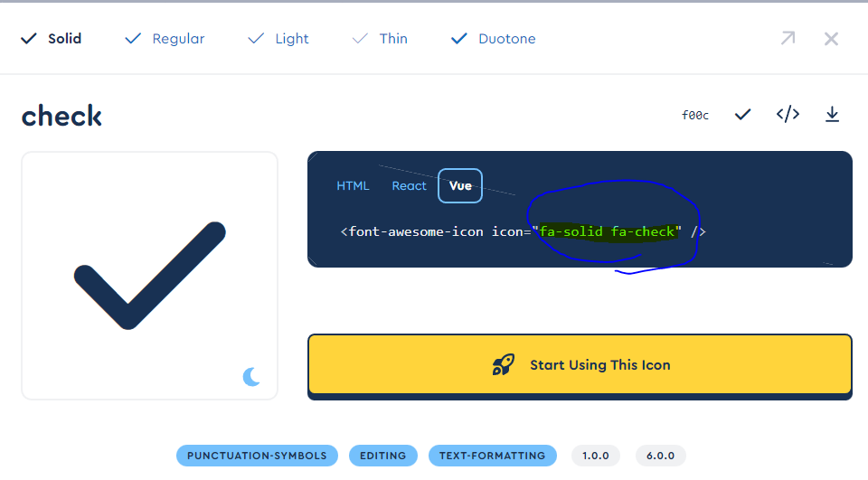The width and height of the screenshot is (868, 480).
Task: Switch to the Regular icon style
Action: tap(165, 39)
